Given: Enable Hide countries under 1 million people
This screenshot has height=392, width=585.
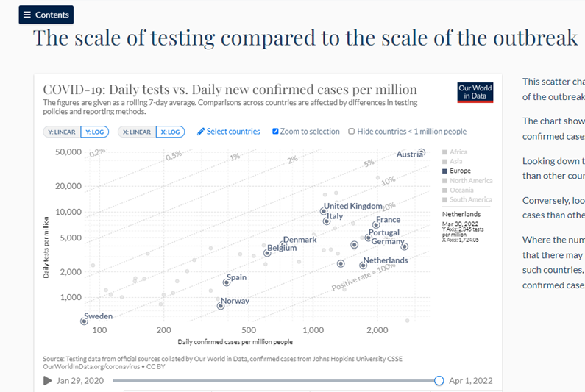Looking at the screenshot, I should [x=351, y=132].
